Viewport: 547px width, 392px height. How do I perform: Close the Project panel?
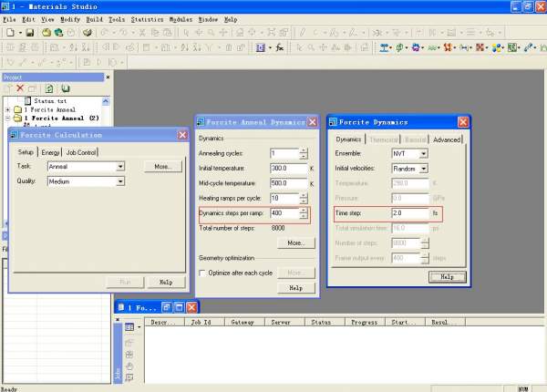coord(107,77)
